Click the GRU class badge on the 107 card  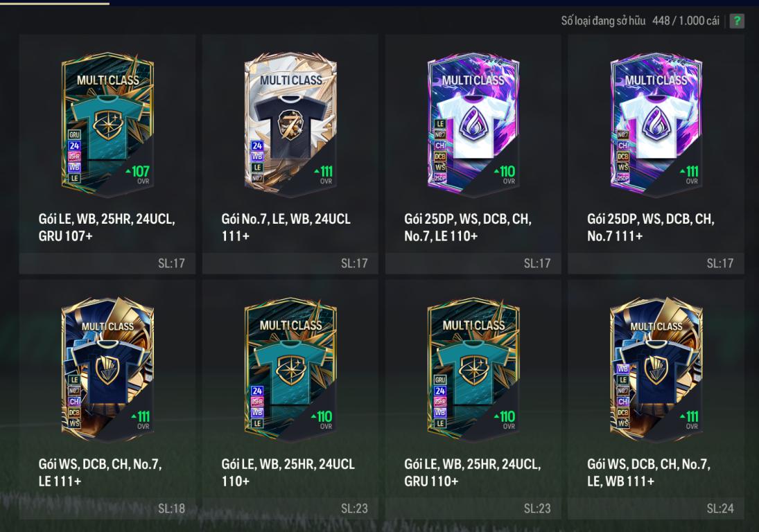(x=74, y=134)
